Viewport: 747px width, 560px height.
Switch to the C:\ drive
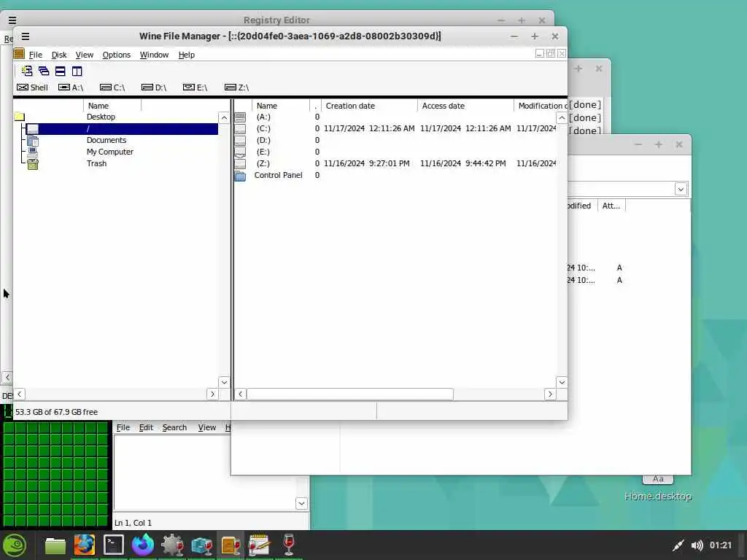(112, 87)
